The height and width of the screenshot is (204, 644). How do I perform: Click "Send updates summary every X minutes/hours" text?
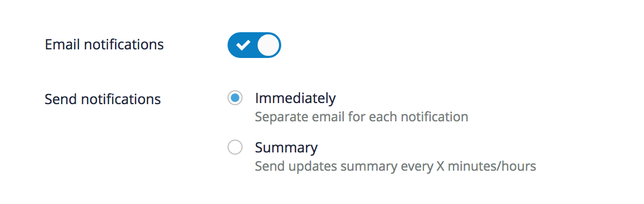click(x=396, y=166)
